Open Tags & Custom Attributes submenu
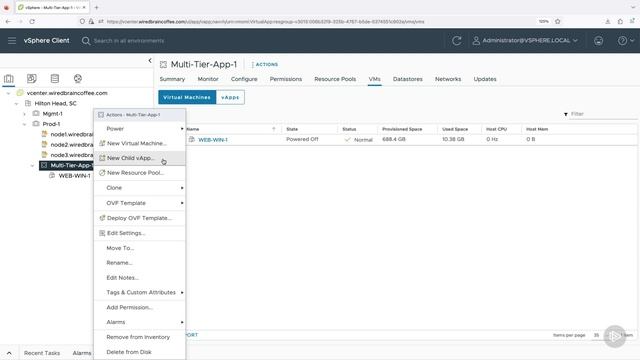The image size is (640, 360). pos(140,292)
